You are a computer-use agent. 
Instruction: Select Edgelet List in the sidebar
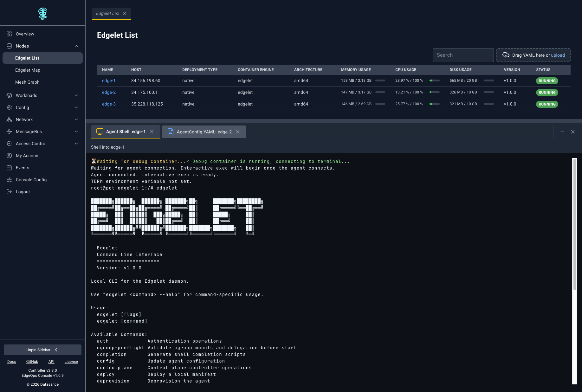42,58
